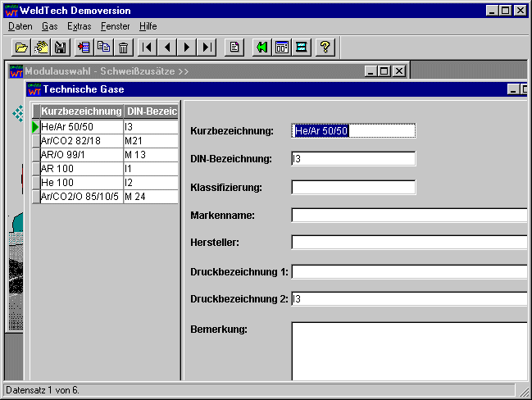This screenshot has height=400, width=532.
Task: Jump to the last record
Action: pyautogui.click(x=207, y=48)
